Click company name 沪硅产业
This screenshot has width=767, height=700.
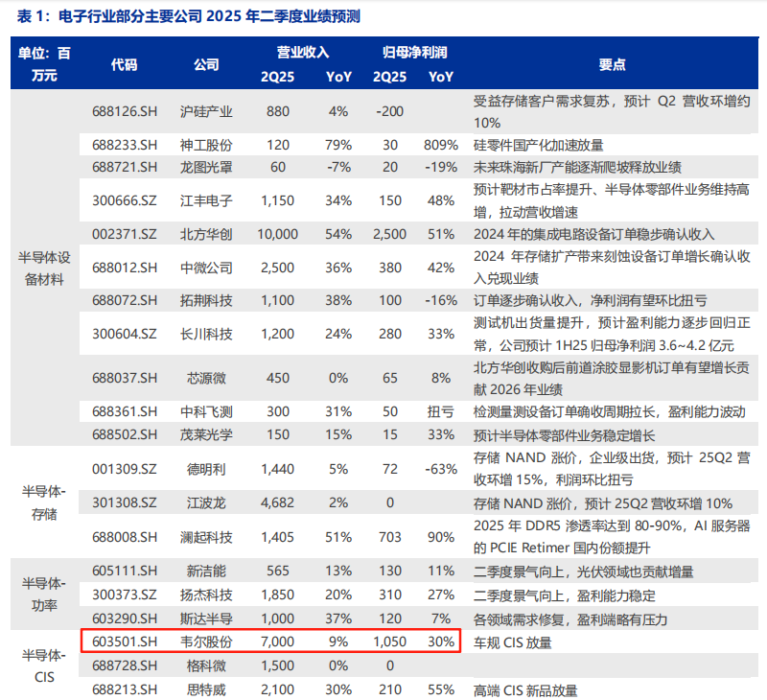coord(206,111)
